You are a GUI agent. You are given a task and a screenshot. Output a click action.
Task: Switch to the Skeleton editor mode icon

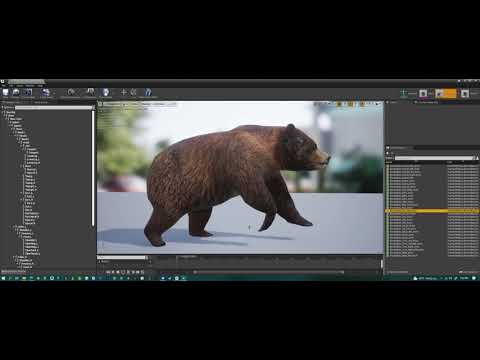tap(404, 93)
